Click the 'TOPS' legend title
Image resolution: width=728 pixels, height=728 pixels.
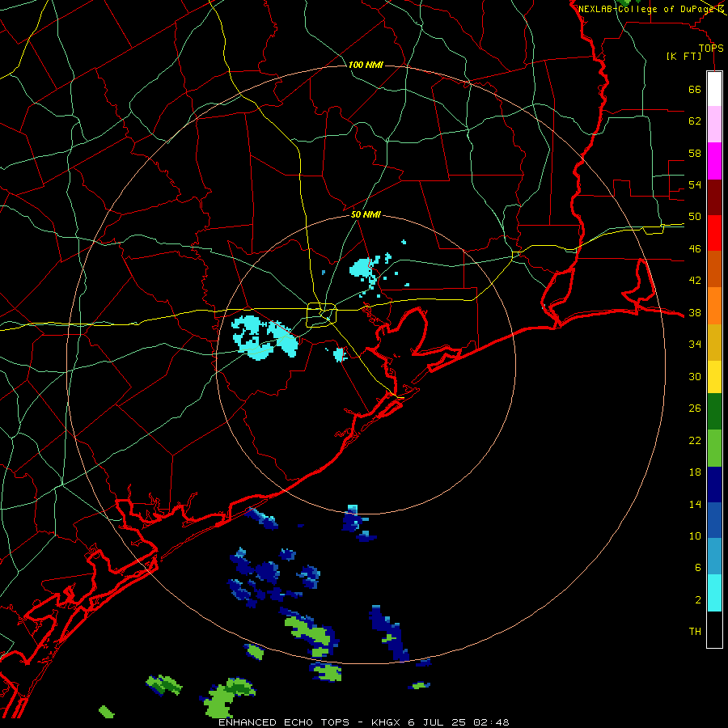(711, 49)
